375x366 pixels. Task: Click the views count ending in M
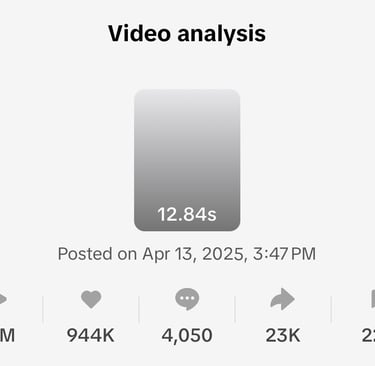click(7, 335)
